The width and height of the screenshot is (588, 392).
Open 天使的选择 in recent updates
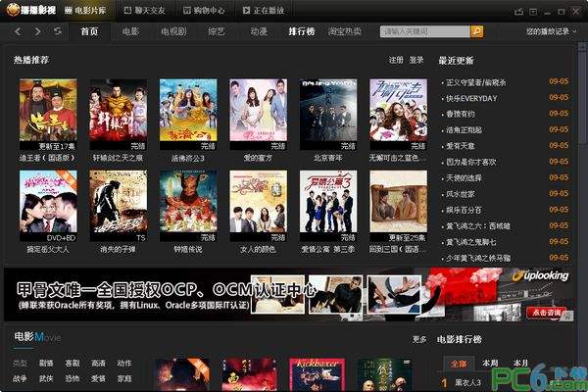click(464, 177)
